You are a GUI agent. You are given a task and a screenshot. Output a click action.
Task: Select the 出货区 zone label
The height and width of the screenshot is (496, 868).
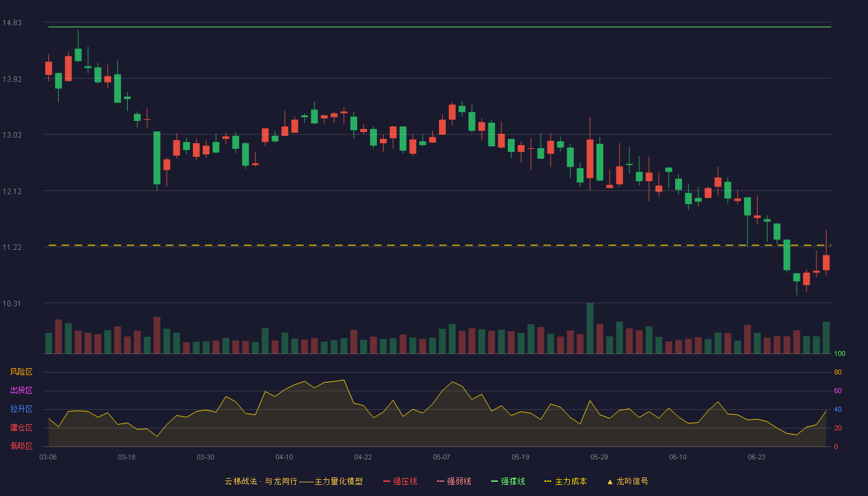(x=21, y=391)
